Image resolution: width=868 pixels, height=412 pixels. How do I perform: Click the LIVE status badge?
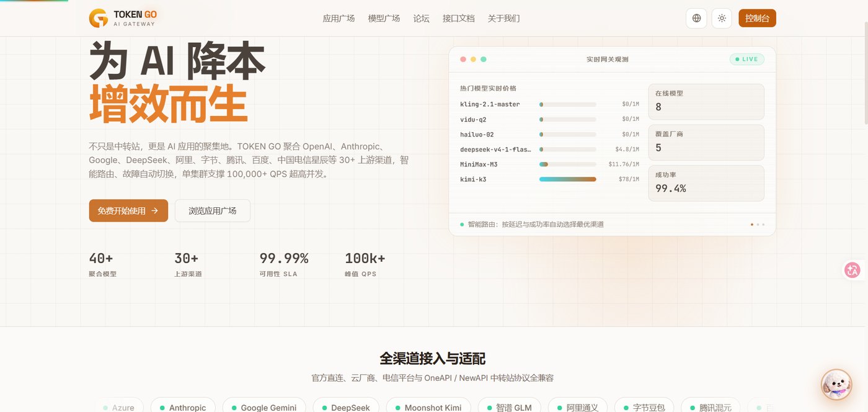[x=746, y=60]
